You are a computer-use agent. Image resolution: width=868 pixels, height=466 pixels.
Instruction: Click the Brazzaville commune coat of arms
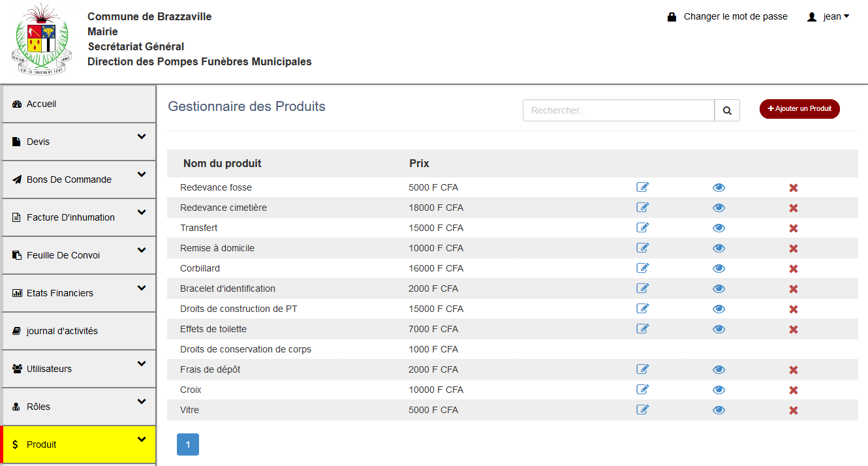[41, 39]
